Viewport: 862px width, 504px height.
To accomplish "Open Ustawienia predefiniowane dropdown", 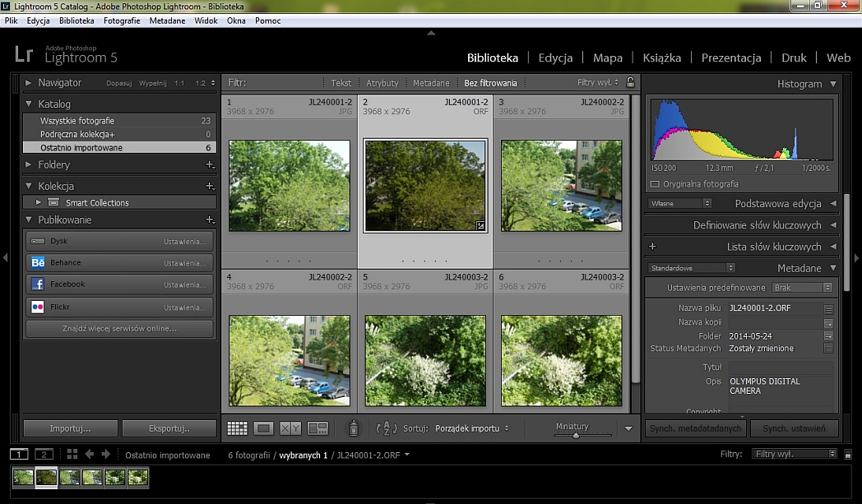I will (803, 288).
